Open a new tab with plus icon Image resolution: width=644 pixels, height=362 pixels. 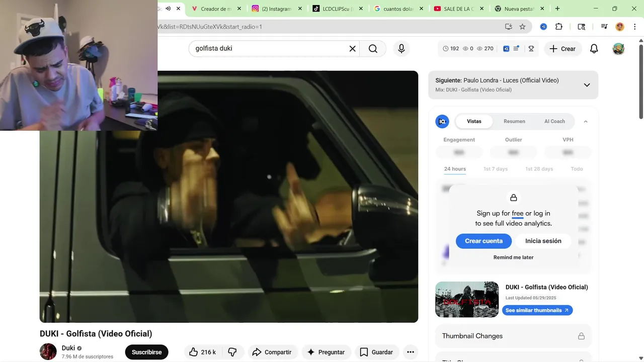click(x=557, y=9)
